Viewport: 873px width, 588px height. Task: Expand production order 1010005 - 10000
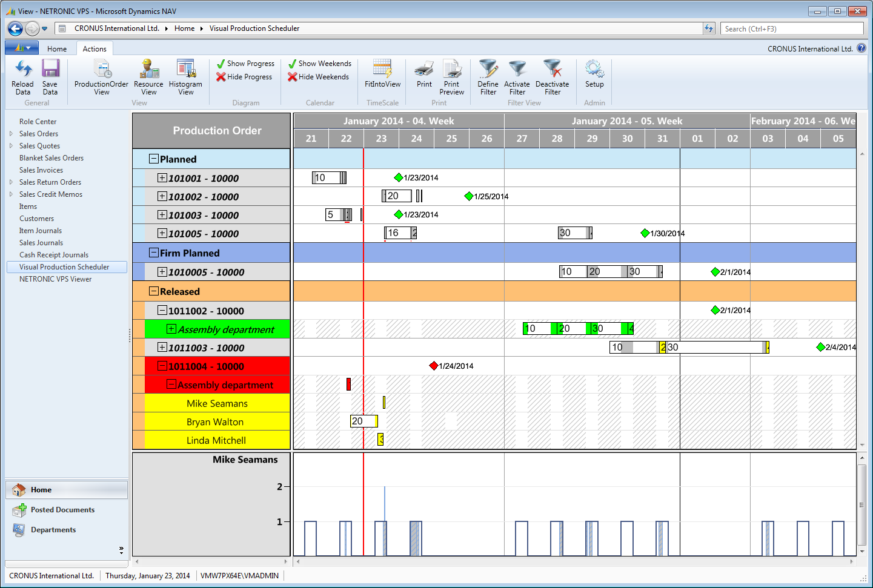pyautogui.click(x=162, y=272)
